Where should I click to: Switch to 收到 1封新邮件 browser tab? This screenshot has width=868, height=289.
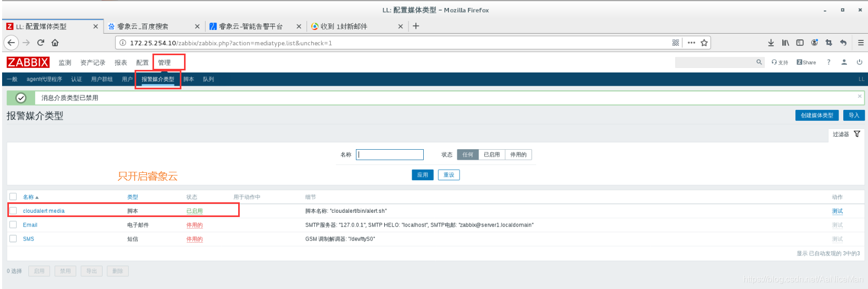pos(344,26)
